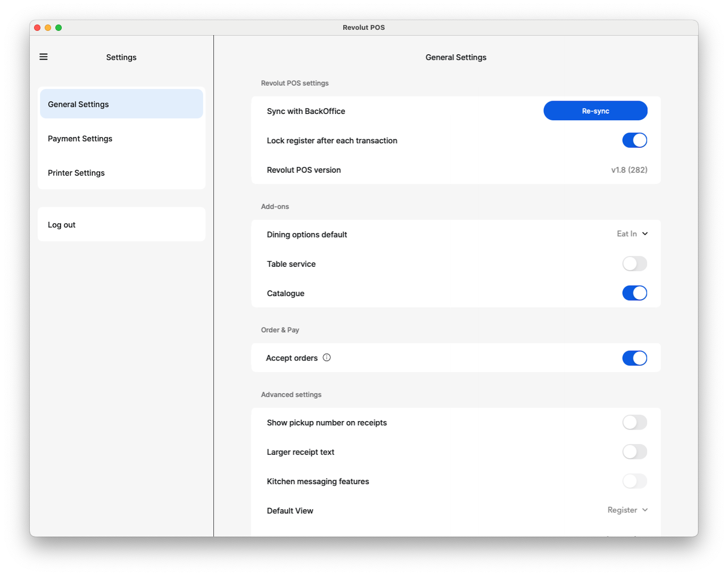The image size is (728, 576).
Task: Enable the Table service switch
Action: (635, 264)
